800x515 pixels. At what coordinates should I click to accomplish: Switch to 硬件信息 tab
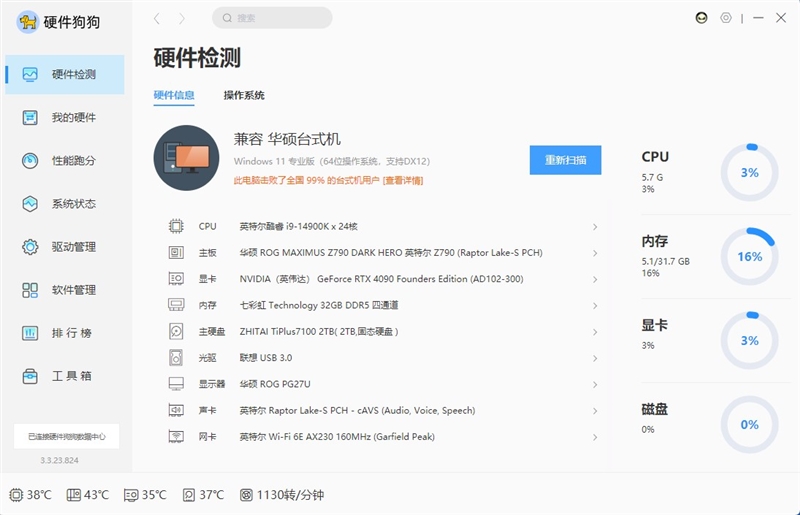[174, 95]
